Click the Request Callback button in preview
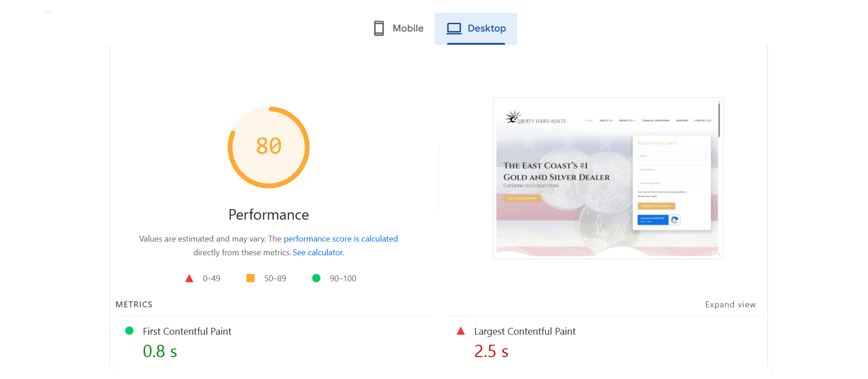This screenshot has width=868, height=379. pos(656,206)
